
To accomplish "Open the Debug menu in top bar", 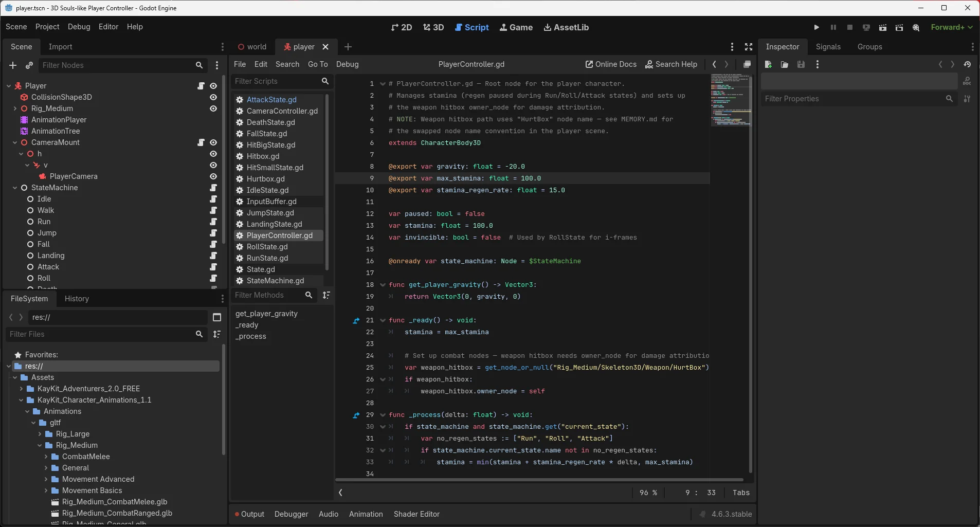I will tap(79, 27).
